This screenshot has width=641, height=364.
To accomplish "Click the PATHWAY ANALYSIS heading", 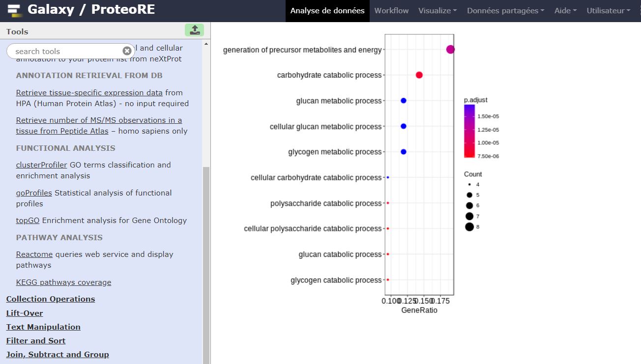I will point(59,237).
